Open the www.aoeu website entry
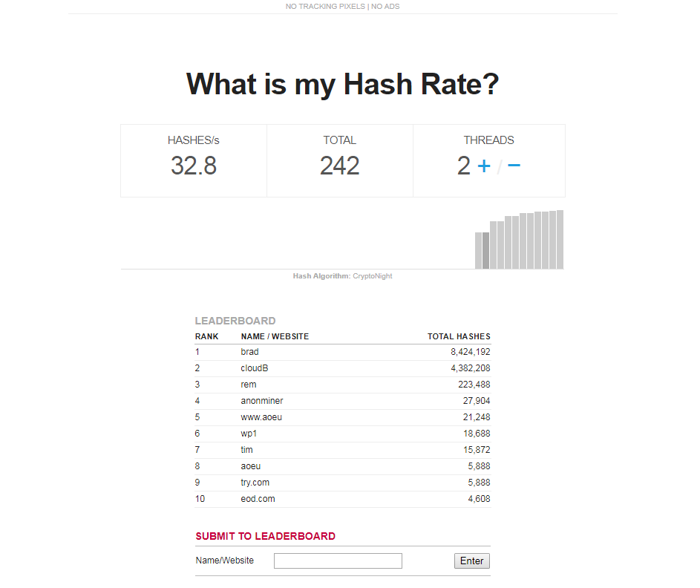Screen dimensions: 700x588 pyautogui.click(x=261, y=416)
